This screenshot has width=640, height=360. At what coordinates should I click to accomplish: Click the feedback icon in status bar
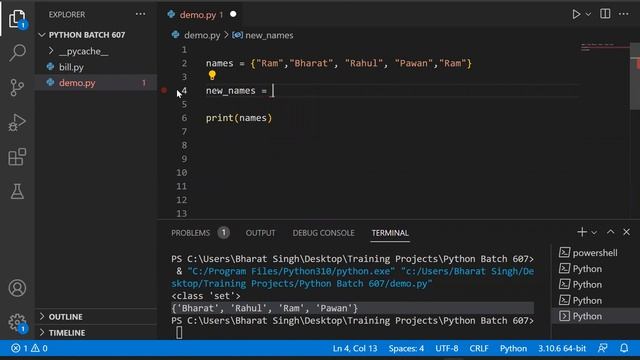(602, 348)
